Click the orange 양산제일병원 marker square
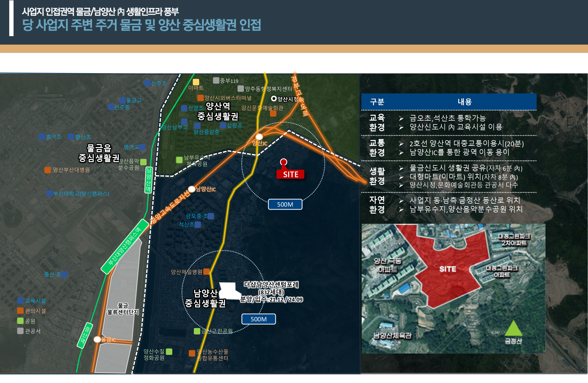This screenshot has width=588, height=383. pyautogui.click(x=206, y=272)
